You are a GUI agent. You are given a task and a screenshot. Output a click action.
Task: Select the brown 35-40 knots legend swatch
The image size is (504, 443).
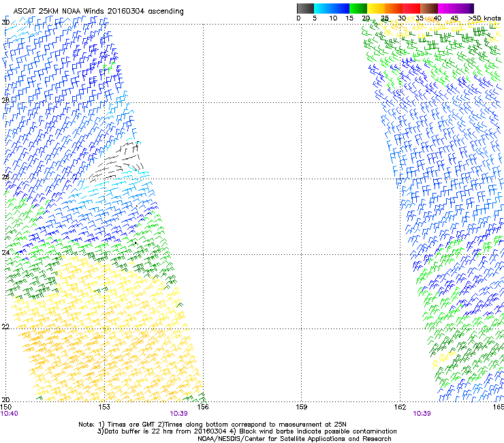point(429,8)
